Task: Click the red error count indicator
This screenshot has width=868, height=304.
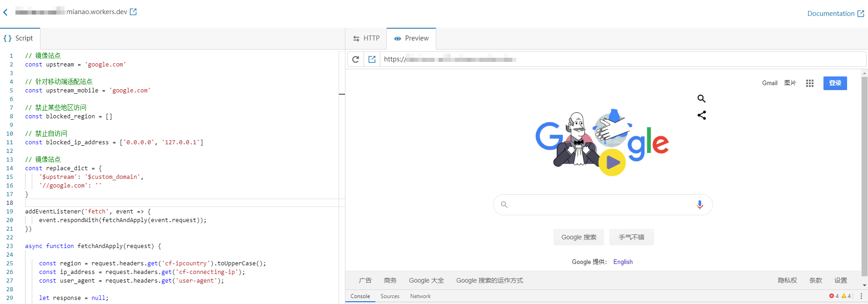Action: 834,296
